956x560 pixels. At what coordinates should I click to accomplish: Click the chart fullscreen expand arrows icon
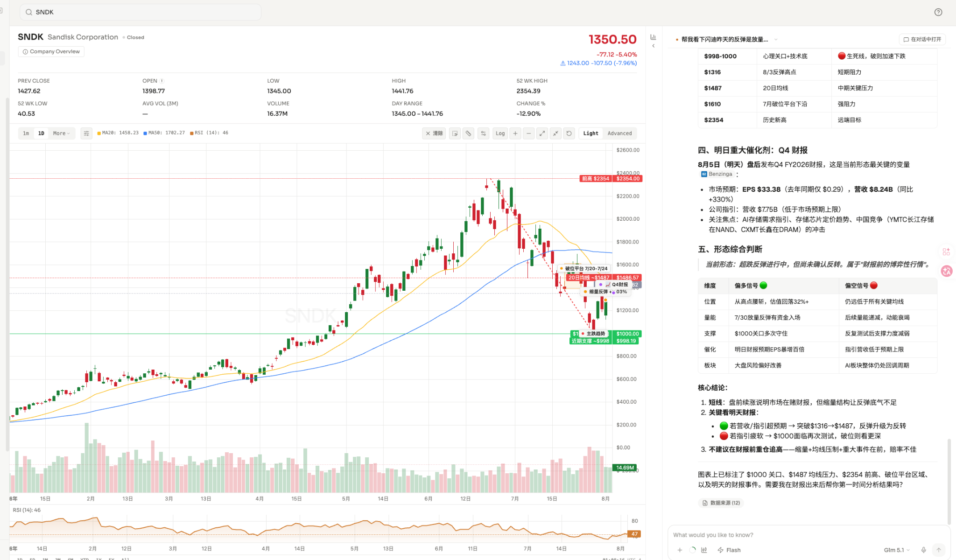click(x=542, y=133)
